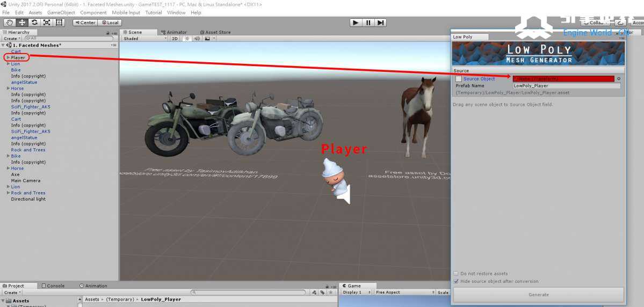Switch to the Console tab
The image size is (644, 307).
53,286
